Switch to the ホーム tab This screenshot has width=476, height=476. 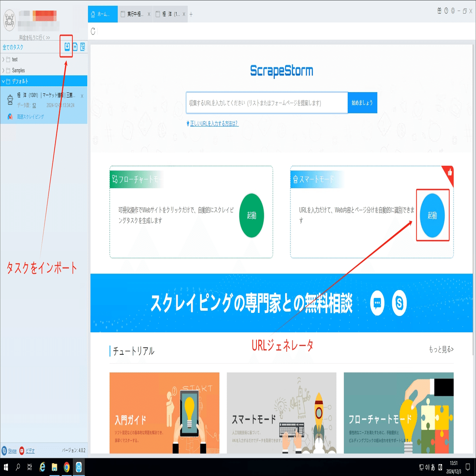tap(103, 14)
